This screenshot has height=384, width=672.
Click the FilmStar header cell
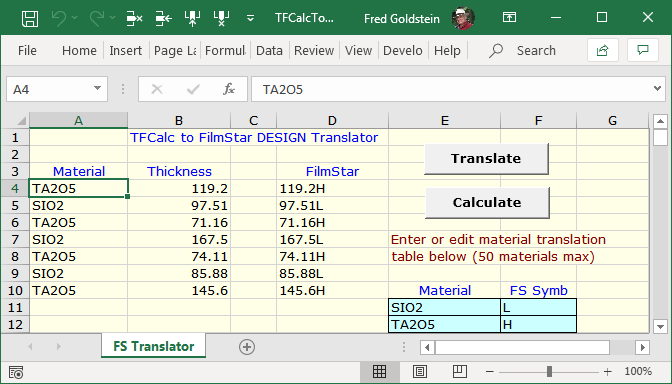point(332,171)
